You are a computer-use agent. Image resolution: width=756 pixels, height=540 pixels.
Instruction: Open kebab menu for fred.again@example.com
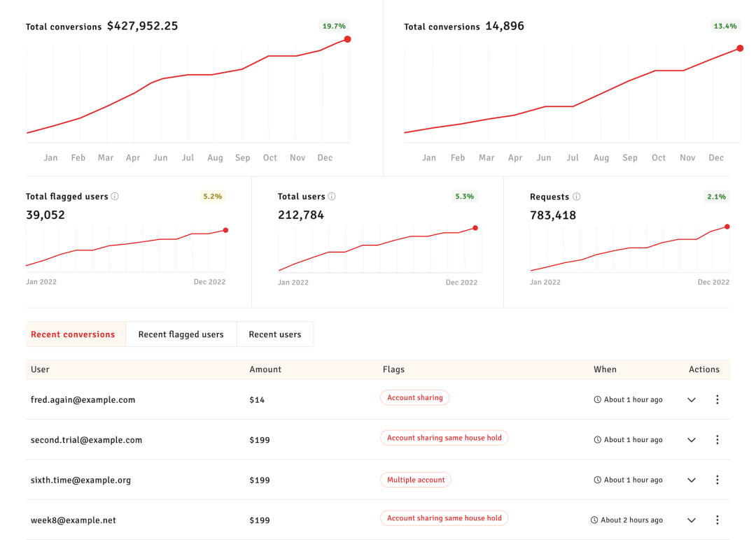click(x=717, y=399)
